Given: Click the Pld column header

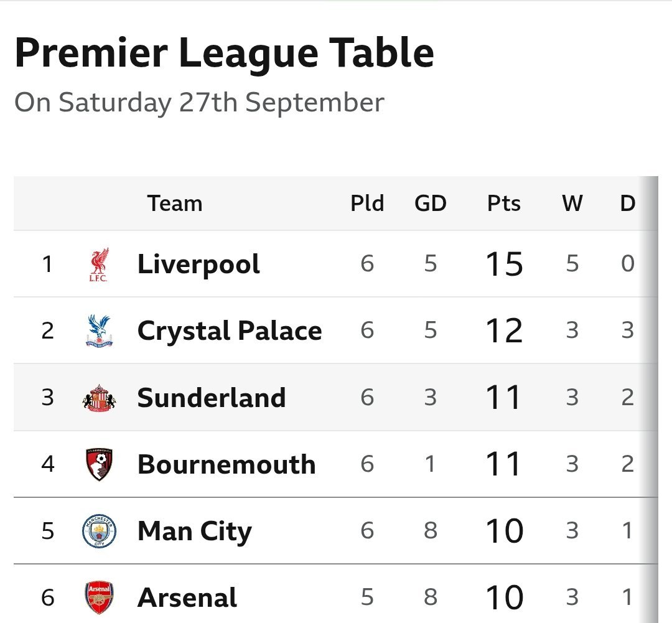Looking at the screenshot, I should (x=367, y=204).
